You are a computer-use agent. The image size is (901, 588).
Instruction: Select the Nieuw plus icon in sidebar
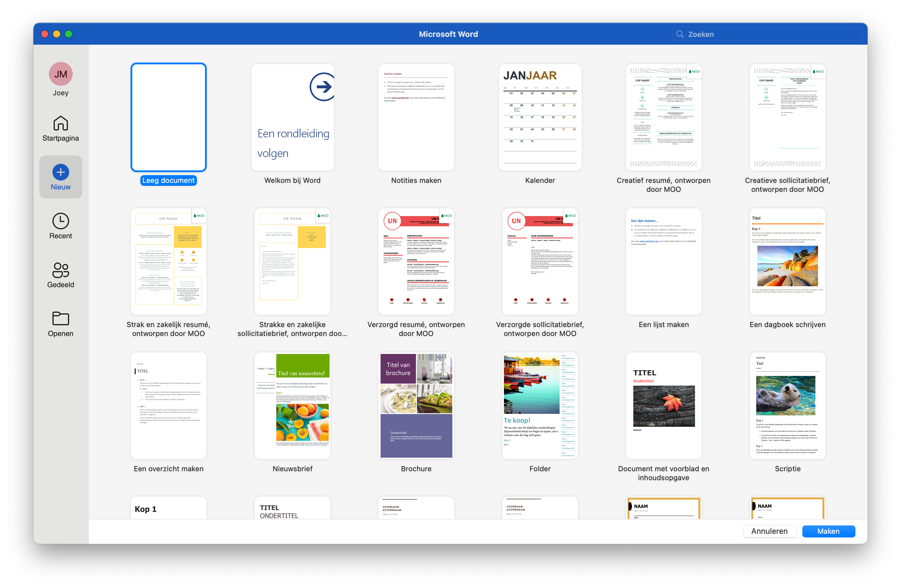click(60, 172)
